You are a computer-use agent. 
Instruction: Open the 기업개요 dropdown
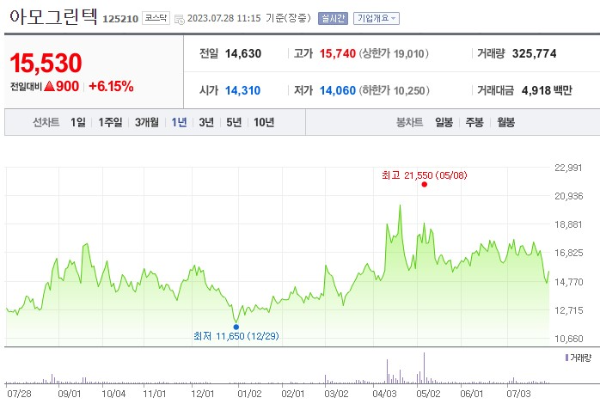pos(376,18)
